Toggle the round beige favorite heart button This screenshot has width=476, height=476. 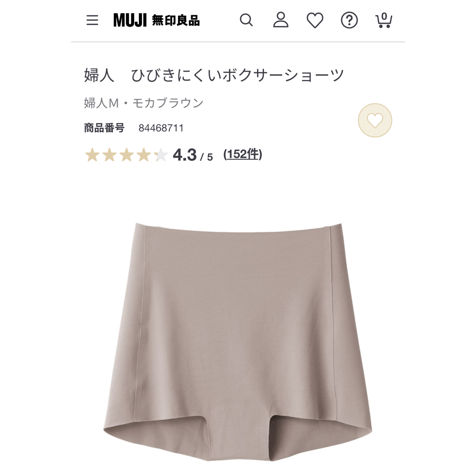pyautogui.click(x=375, y=120)
